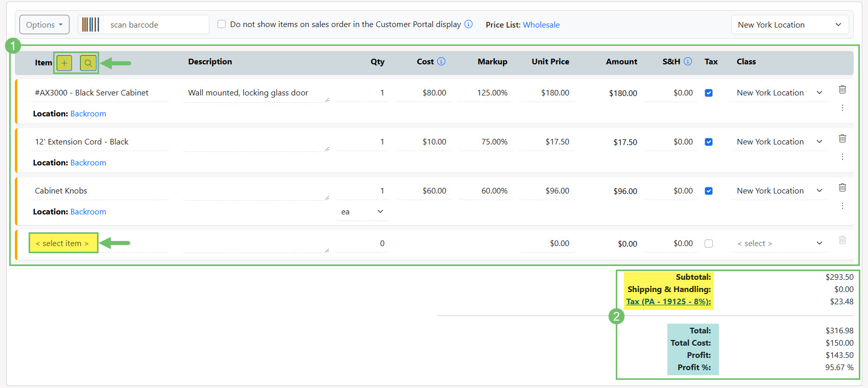Click the Cabinet Knobs item name field
This screenshot has height=388, width=868.
click(x=99, y=191)
